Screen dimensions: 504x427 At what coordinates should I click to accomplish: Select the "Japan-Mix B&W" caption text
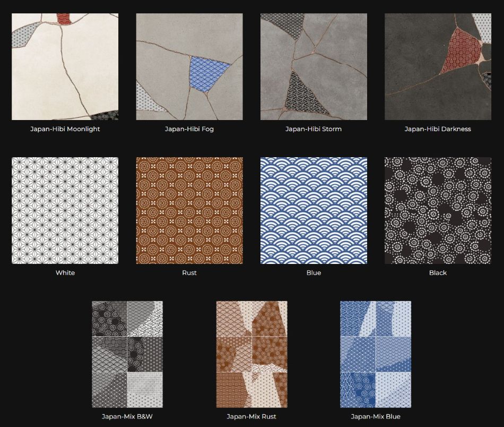click(127, 416)
